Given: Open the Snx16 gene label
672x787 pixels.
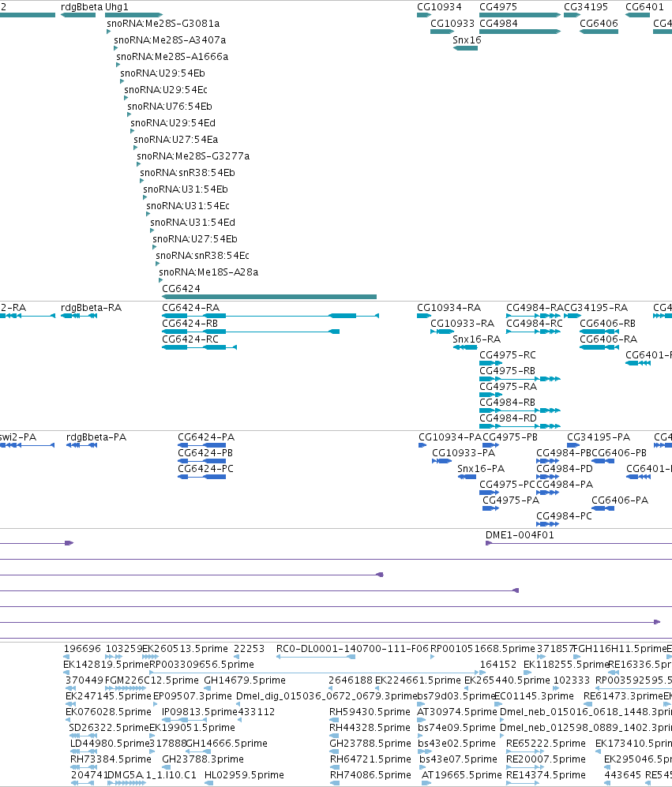Looking at the screenshot, I should click(x=467, y=40).
